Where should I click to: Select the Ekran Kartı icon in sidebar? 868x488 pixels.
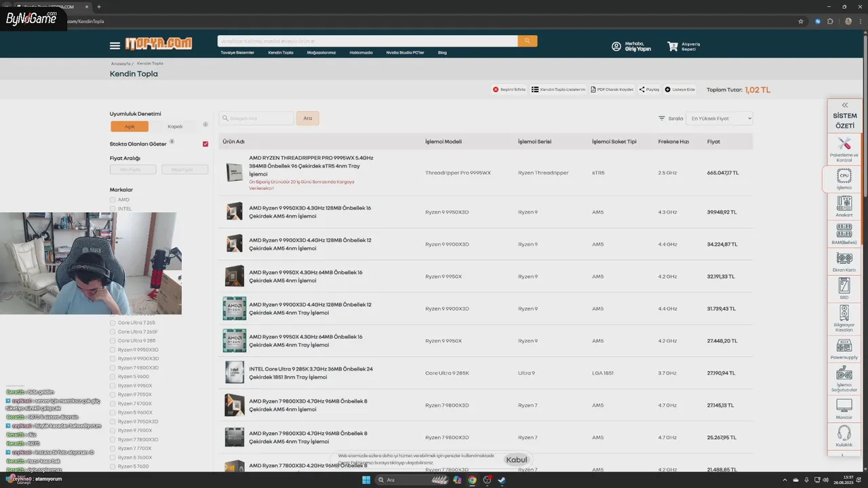pyautogui.click(x=844, y=262)
